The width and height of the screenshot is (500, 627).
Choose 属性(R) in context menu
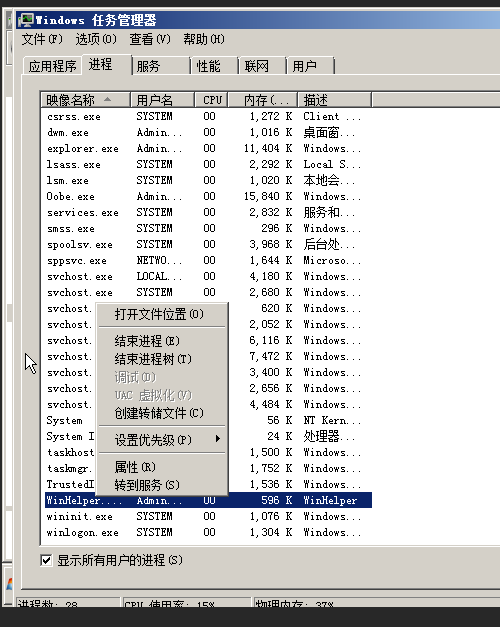coord(162,467)
